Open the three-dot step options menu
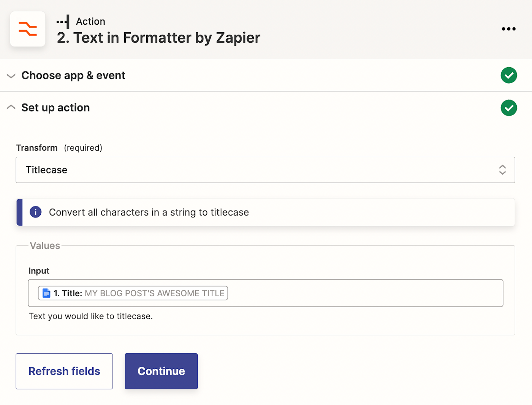The width and height of the screenshot is (532, 405). [508, 29]
